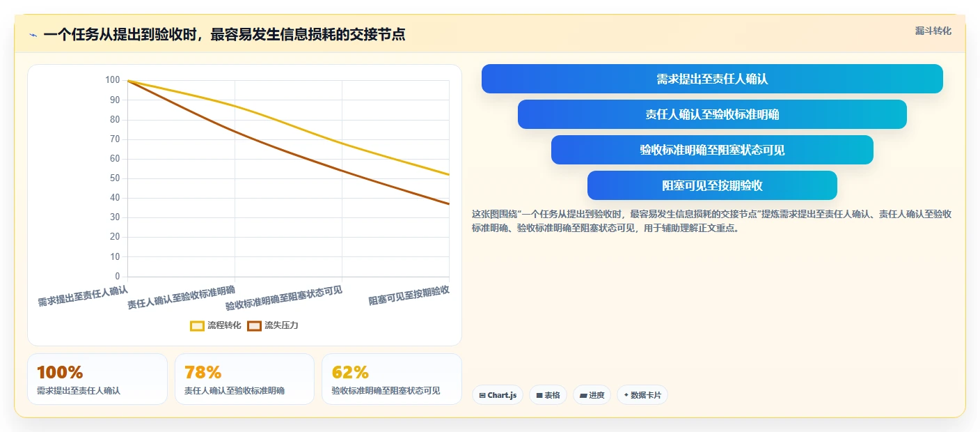980x432 pixels.
Task: Click the yellow 流程转化 line endpoint at 阻塞可见至按期验收
Action: [x=449, y=174]
